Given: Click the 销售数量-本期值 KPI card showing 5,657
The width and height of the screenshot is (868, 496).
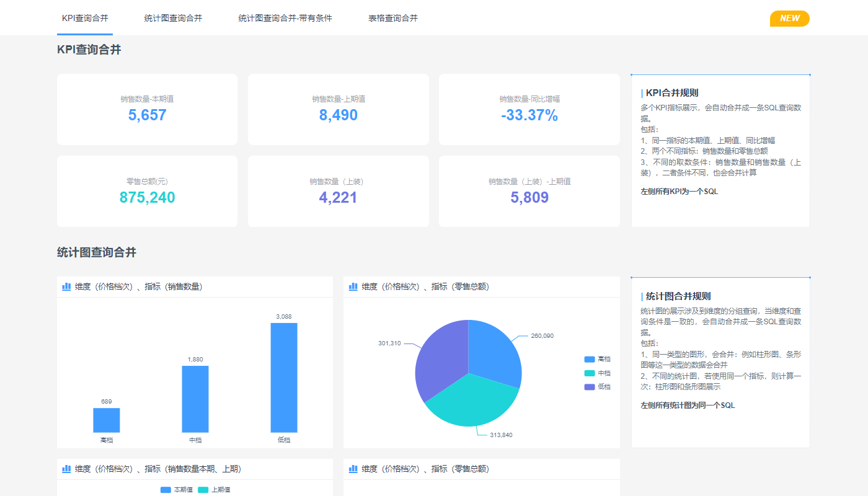Looking at the screenshot, I should [147, 109].
